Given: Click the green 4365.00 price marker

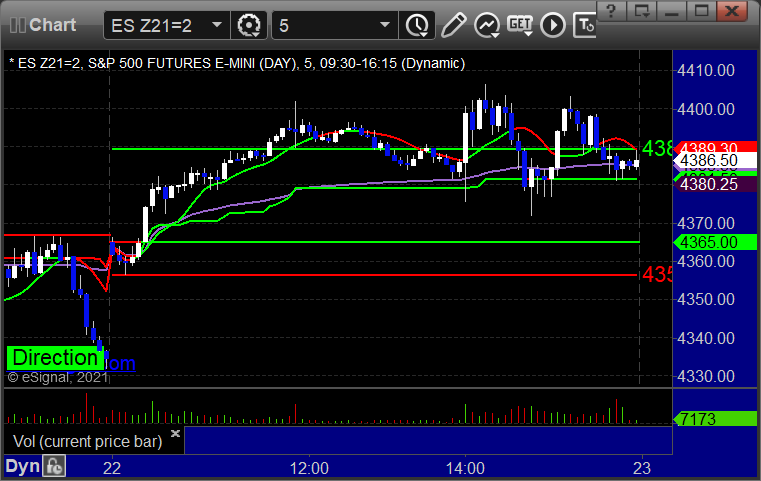Looking at the screenshot, I should click(x=715, y=242).
